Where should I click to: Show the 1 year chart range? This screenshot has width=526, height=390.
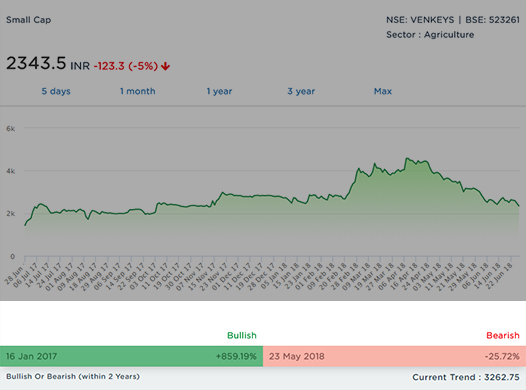(219, 91)
